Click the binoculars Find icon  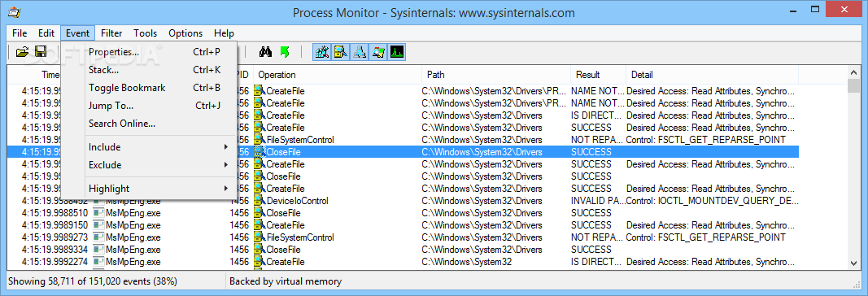pyautogui.click(x=266, y=52)
